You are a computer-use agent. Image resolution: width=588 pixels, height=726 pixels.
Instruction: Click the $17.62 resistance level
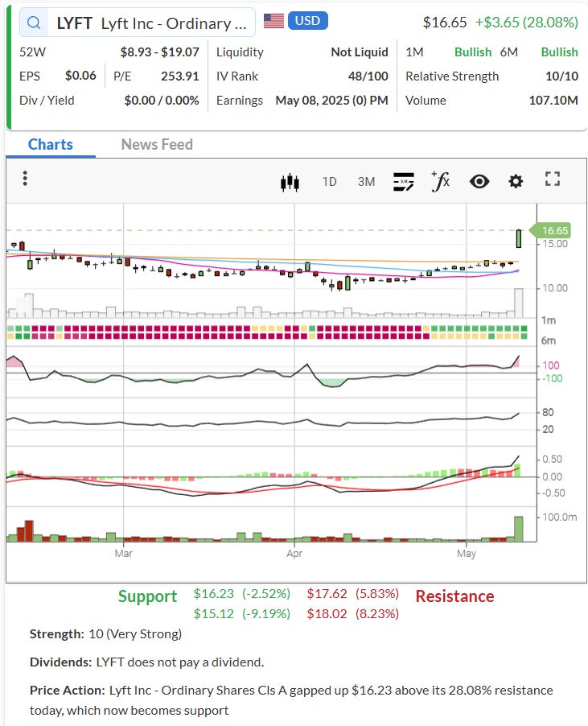[x=327, y=593]
